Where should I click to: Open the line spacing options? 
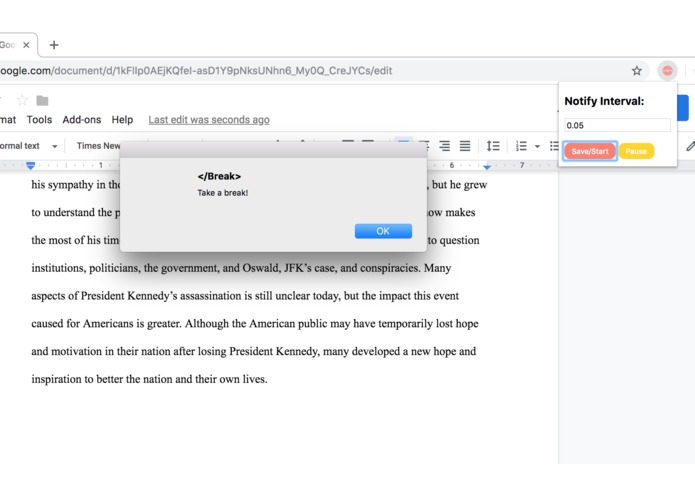(493, 146)
